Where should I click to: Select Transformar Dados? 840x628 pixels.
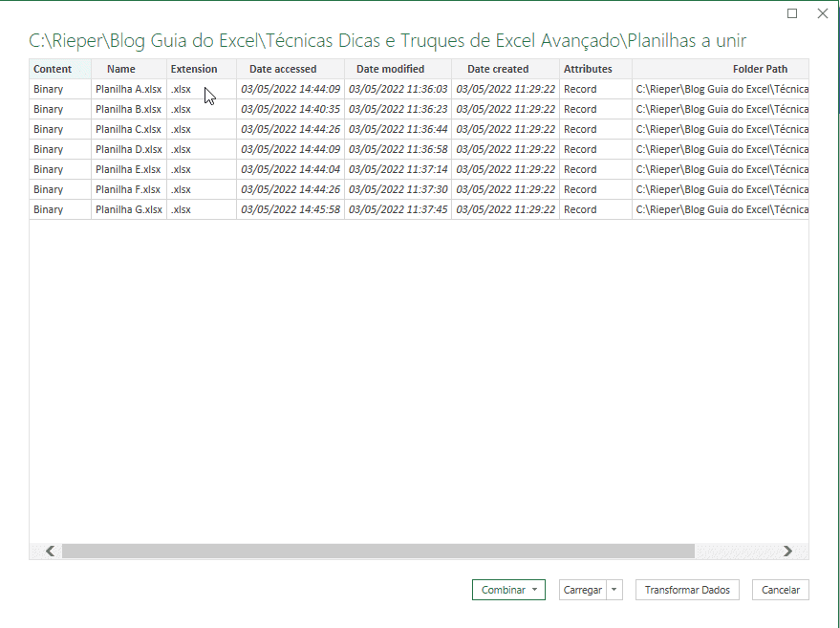687,590
